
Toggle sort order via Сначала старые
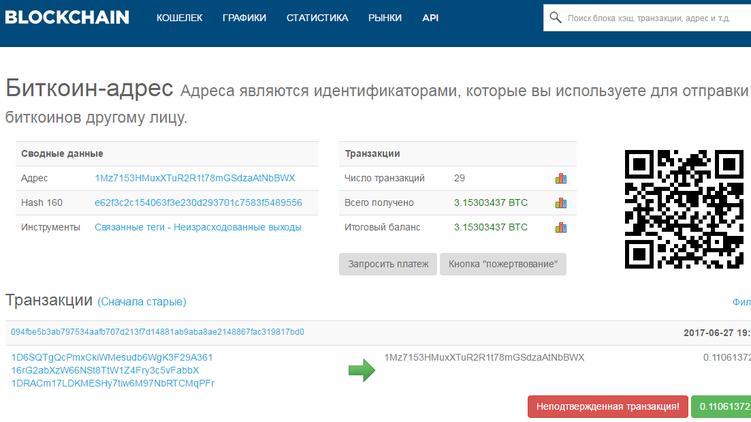[141, 301]
